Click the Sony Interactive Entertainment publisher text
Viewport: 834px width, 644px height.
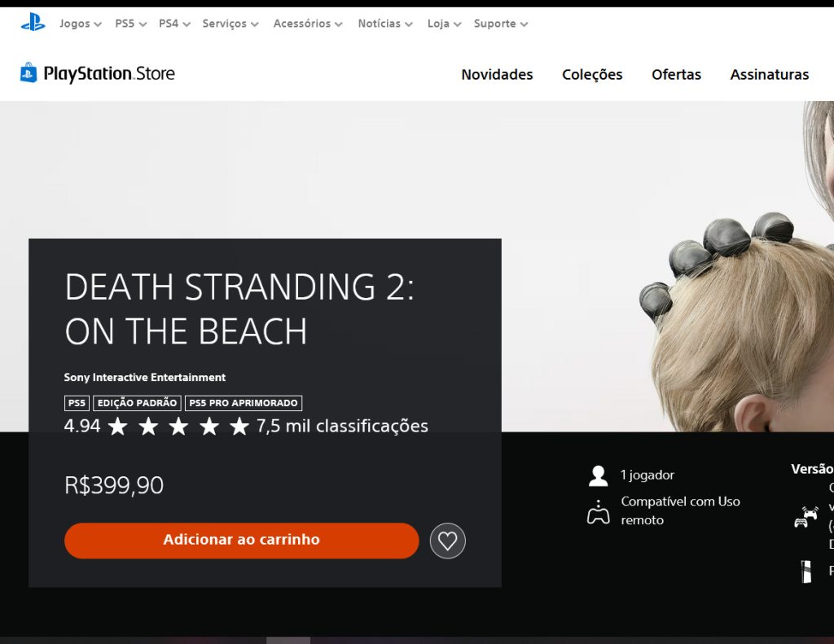click(145, 377)
